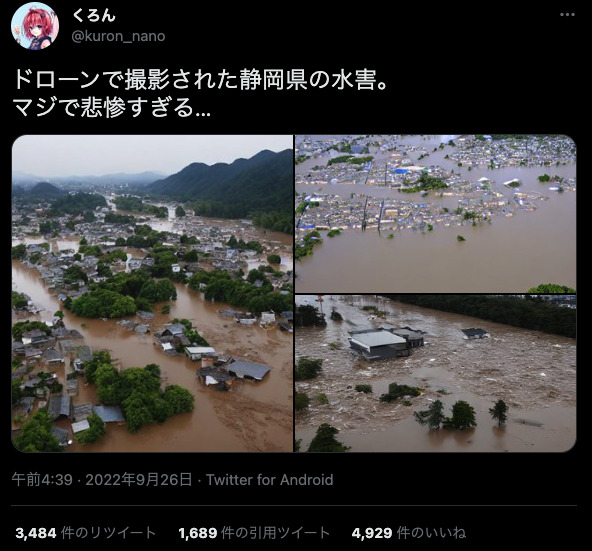View the bottom-right submerged building photo
This screenshot has height=551, width=592.
436,374
